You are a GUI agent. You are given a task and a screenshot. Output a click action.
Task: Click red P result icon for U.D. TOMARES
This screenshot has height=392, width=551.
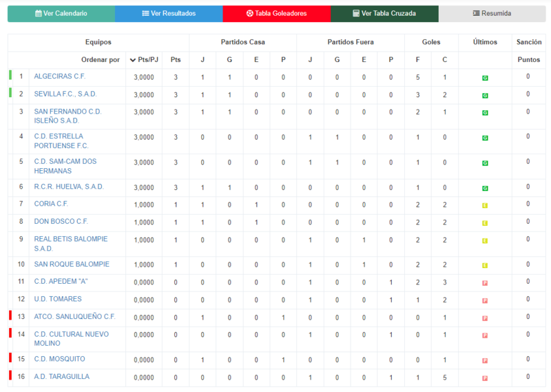(485, 300)
